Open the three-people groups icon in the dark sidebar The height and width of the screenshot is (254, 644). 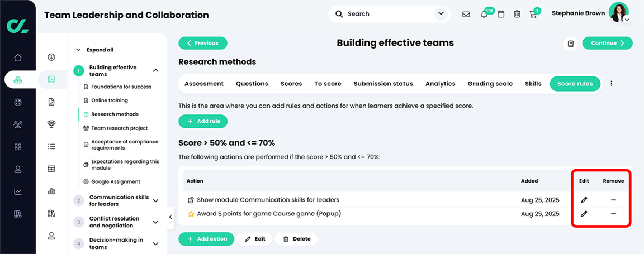tap(18, 124)
